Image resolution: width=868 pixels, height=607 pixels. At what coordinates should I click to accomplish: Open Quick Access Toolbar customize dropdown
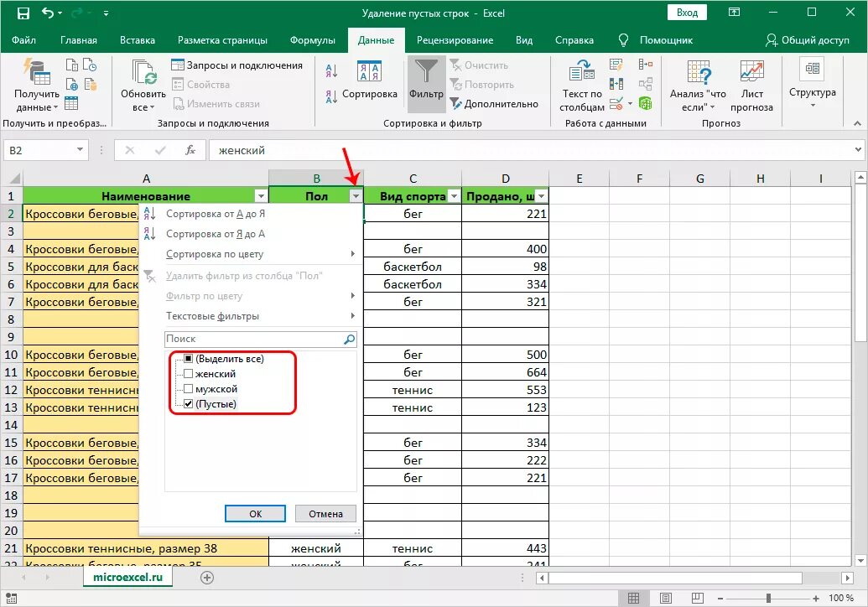[106, 13]
